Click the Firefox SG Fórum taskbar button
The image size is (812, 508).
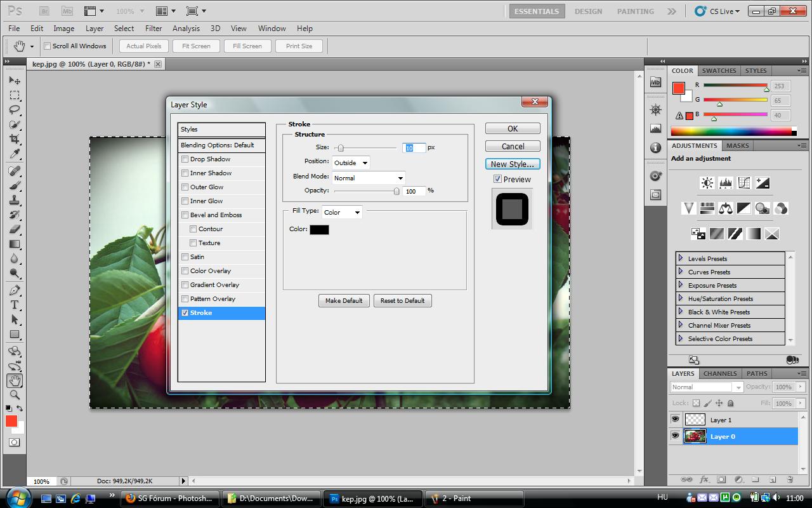170,498
